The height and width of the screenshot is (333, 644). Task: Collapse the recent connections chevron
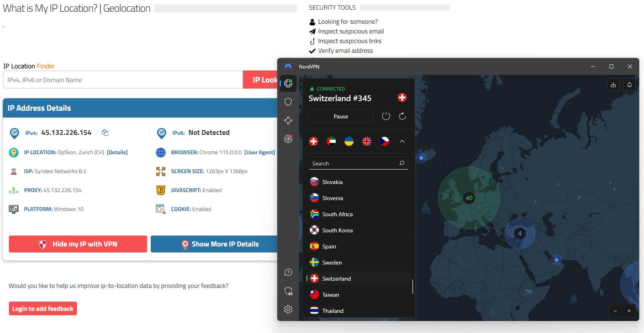point(402,141)
